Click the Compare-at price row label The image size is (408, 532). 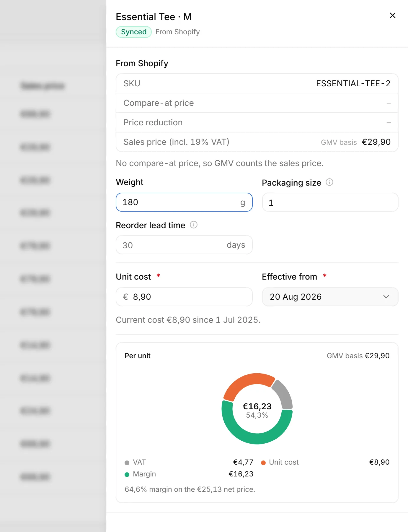tap(159, 103)
